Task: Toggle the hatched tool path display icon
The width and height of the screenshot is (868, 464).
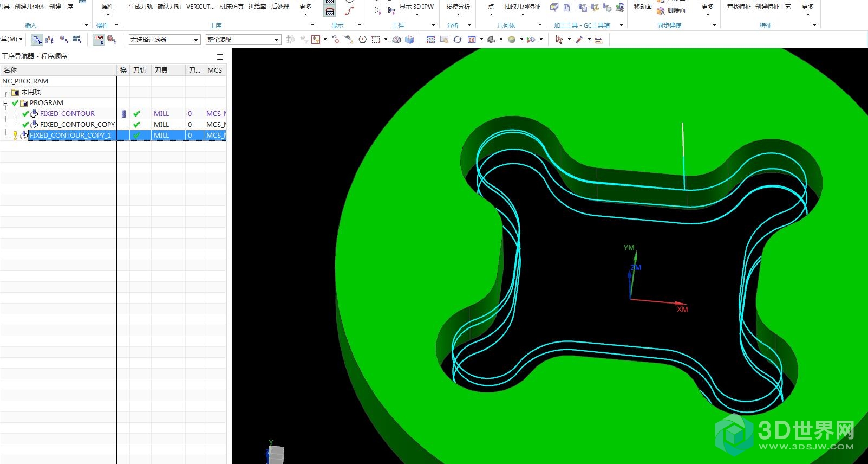Action: 329,11
